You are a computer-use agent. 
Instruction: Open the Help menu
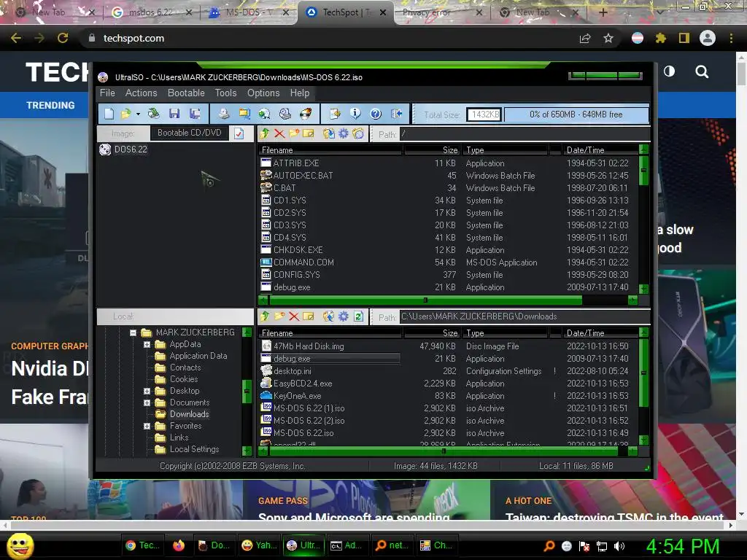(300, 93)
